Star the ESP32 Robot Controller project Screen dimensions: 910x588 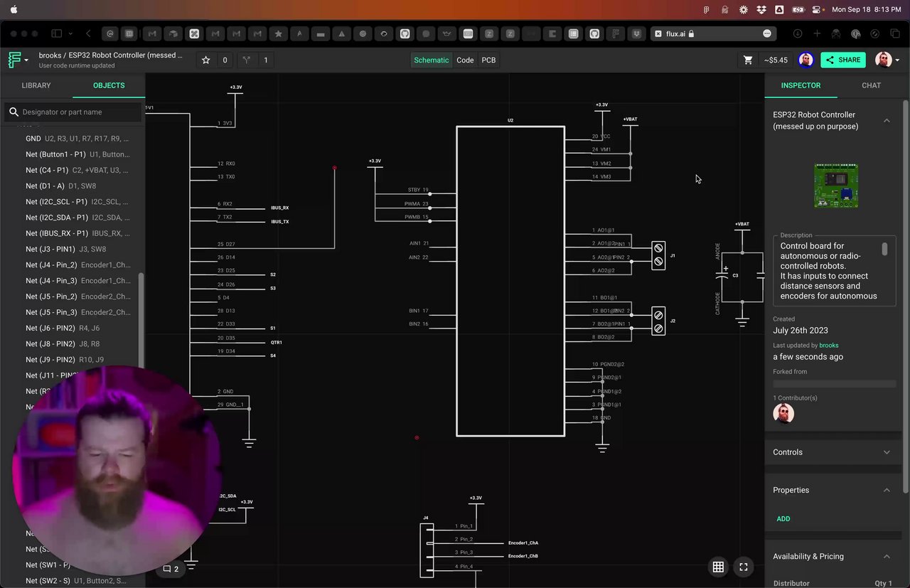click(x=206, y=60)
